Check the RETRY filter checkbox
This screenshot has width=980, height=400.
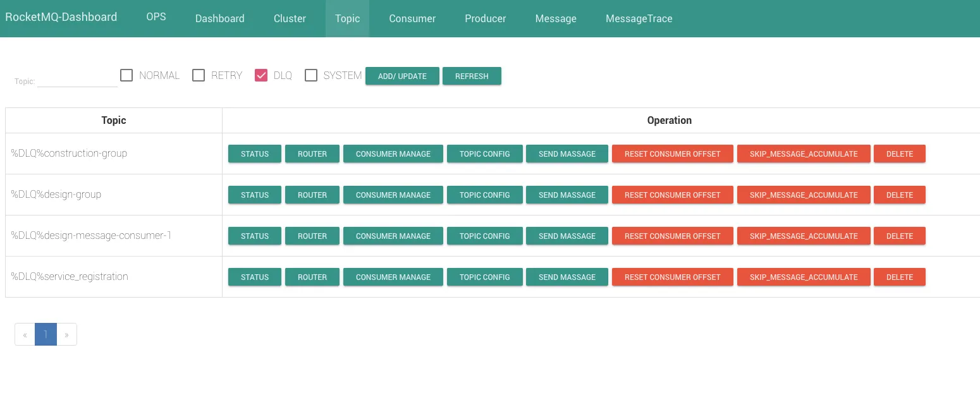[199, 76]
